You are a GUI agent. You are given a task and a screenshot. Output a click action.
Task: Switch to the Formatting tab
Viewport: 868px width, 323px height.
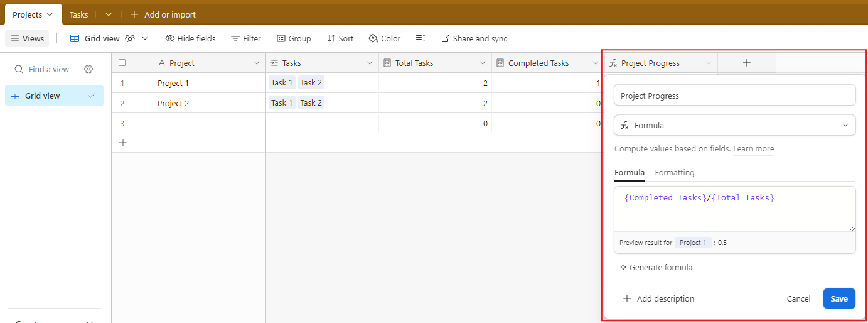click(674, 173)
